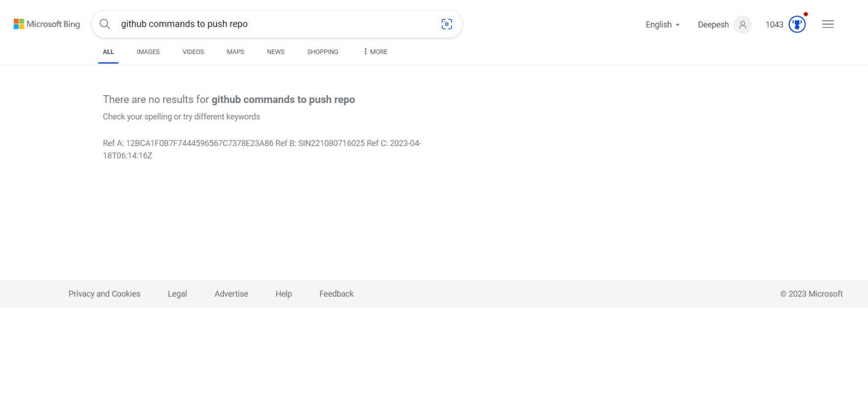Screen dimensions: 868x408
Task: Expand the MORE search categories menu
Action: [375, 51]
